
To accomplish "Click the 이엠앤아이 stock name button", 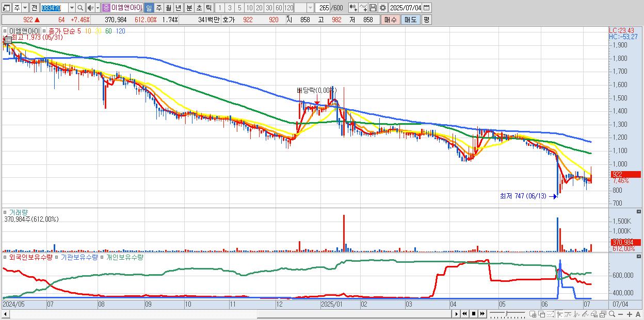I will [126, 8].
